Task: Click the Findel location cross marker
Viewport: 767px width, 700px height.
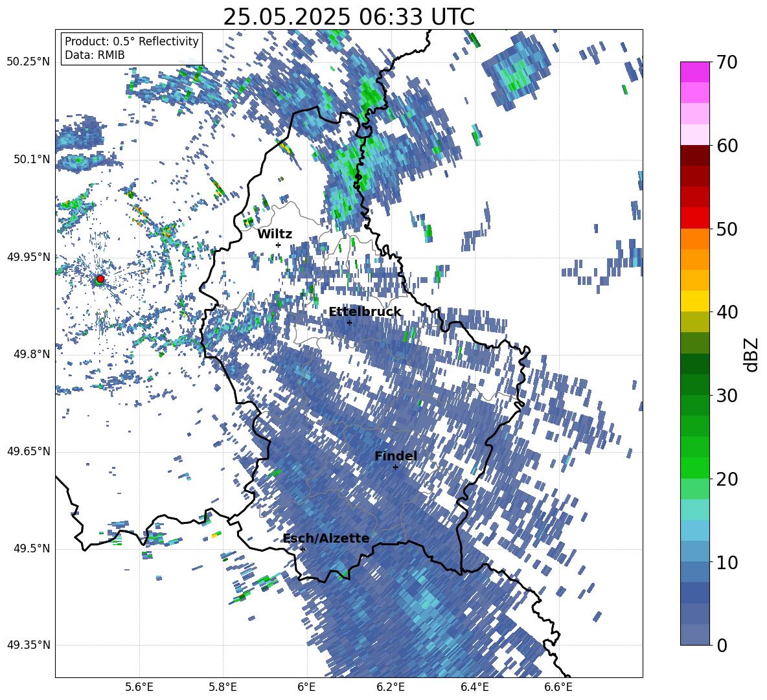Action: (x=395, y=467)
